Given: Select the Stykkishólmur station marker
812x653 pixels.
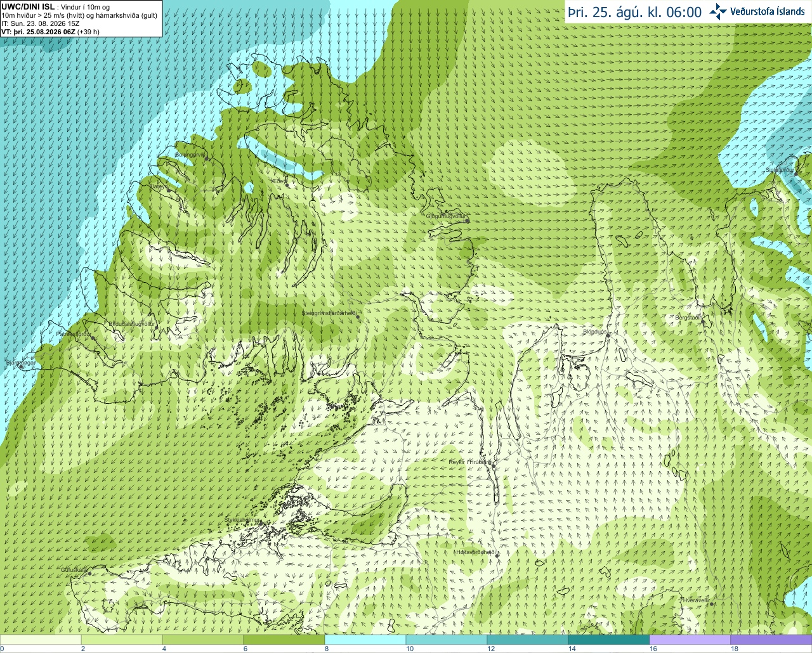Looking at the screenshot, I should pyautogui.click(x=259, y=523).
